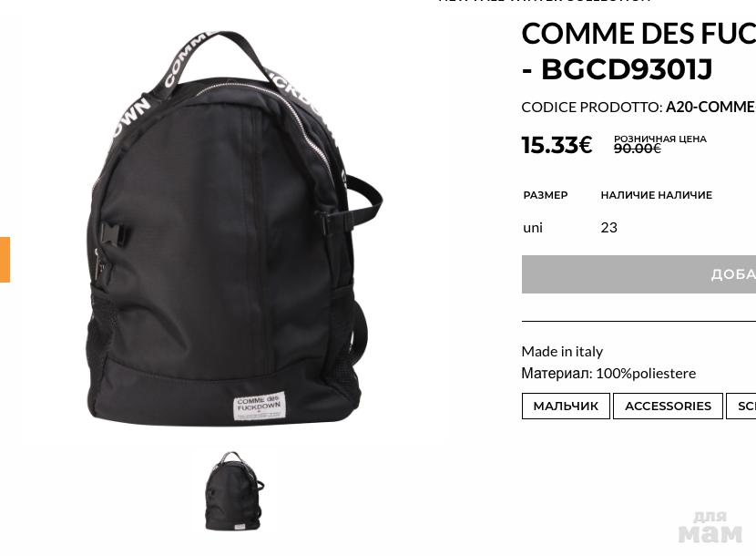The image size is (756, 556).
Task: Click the crossed-out 90.00€ retail price
Action: click(637, 149)
